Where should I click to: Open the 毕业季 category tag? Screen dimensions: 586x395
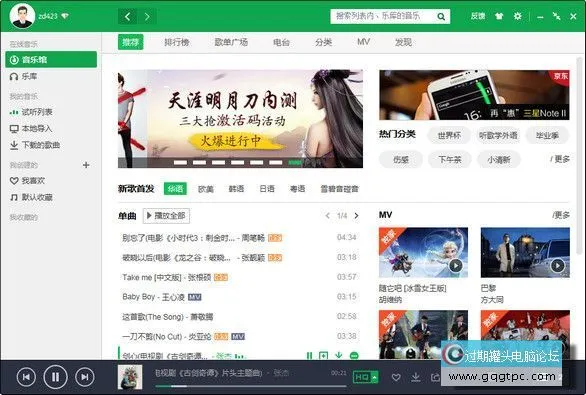pyautogui.click(x=548, y=135)
